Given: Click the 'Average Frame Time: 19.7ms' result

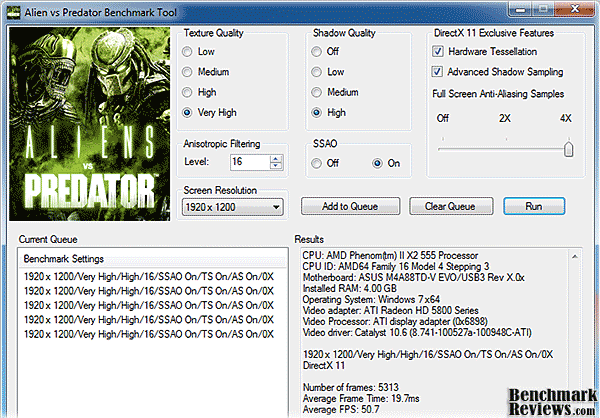Looking at the screenshot, I should pyautogui.click(x=361, y=398).
